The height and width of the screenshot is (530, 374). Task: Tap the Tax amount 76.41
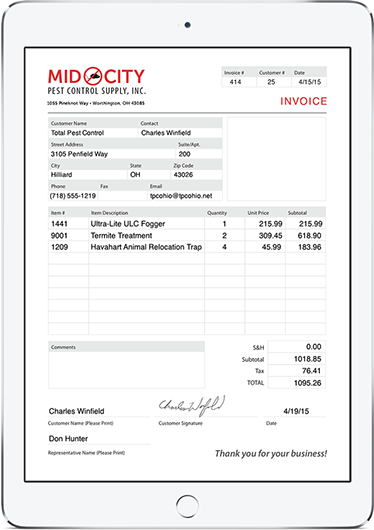coord(297,371)
